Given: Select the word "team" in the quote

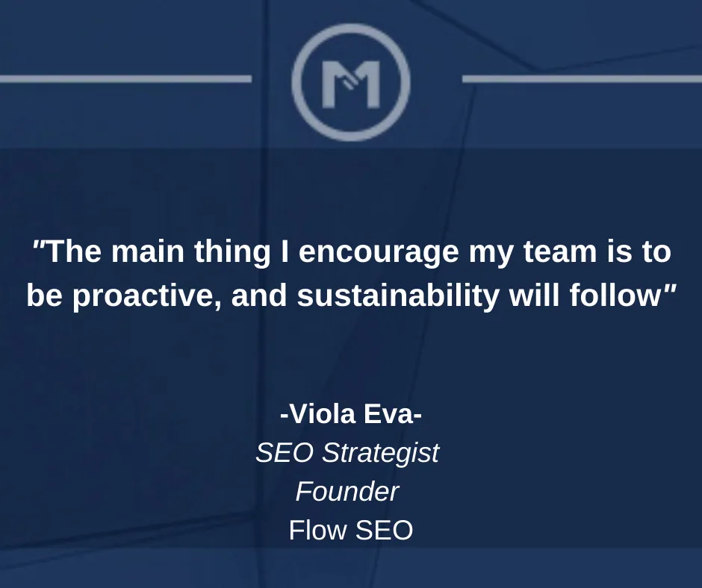Looking at the screenshot, I should point(560,251).
